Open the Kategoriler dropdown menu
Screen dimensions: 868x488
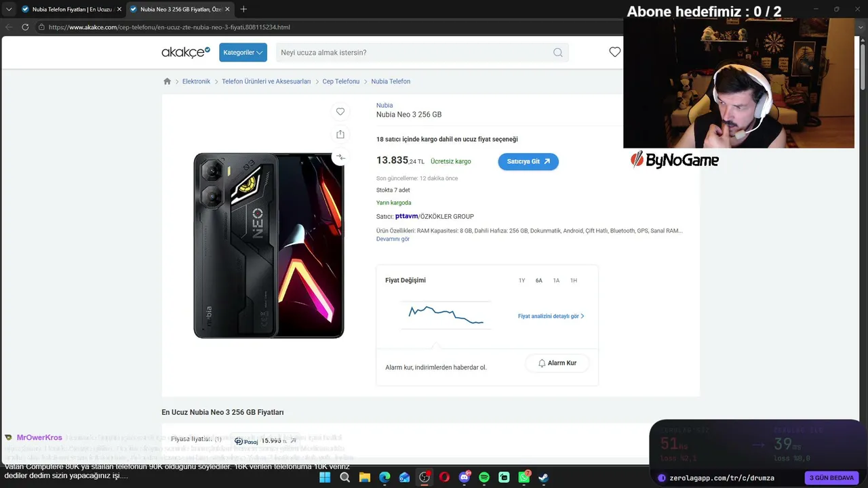(x=243, y=52)
